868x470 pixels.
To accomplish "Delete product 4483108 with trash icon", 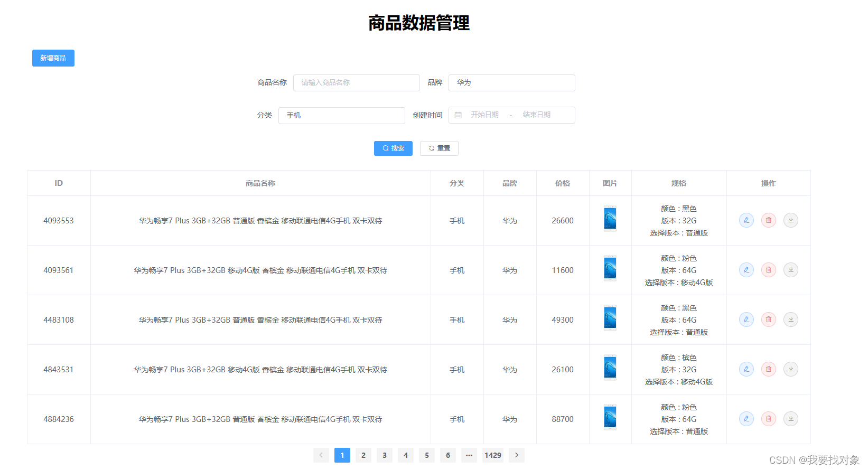I will coord(768,319).
